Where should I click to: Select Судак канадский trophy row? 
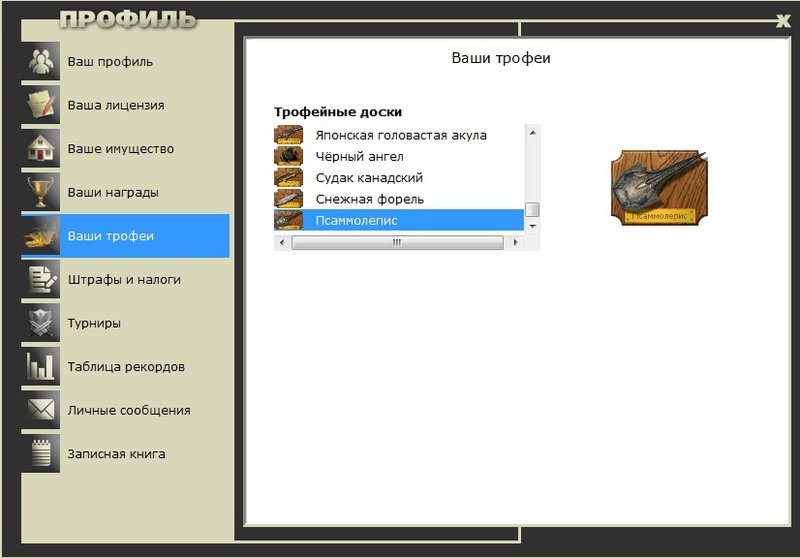point(399,177)
